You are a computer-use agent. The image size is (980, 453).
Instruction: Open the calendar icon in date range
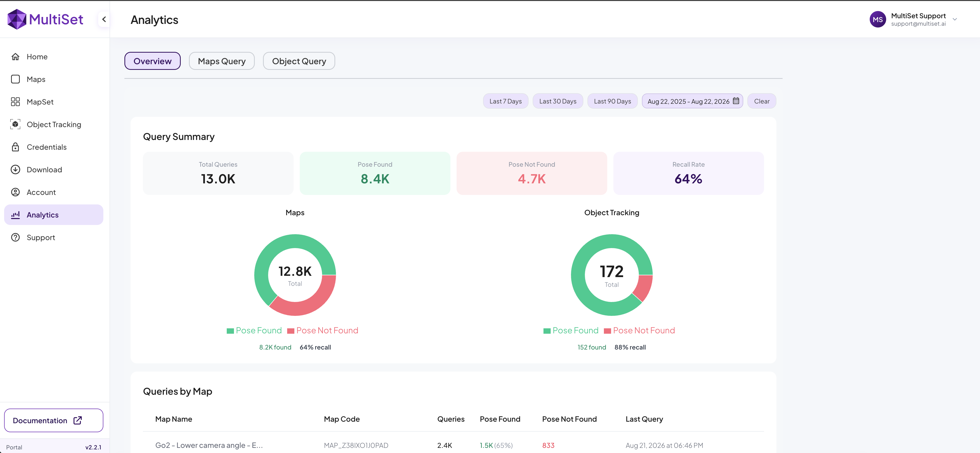coord(736,101)
